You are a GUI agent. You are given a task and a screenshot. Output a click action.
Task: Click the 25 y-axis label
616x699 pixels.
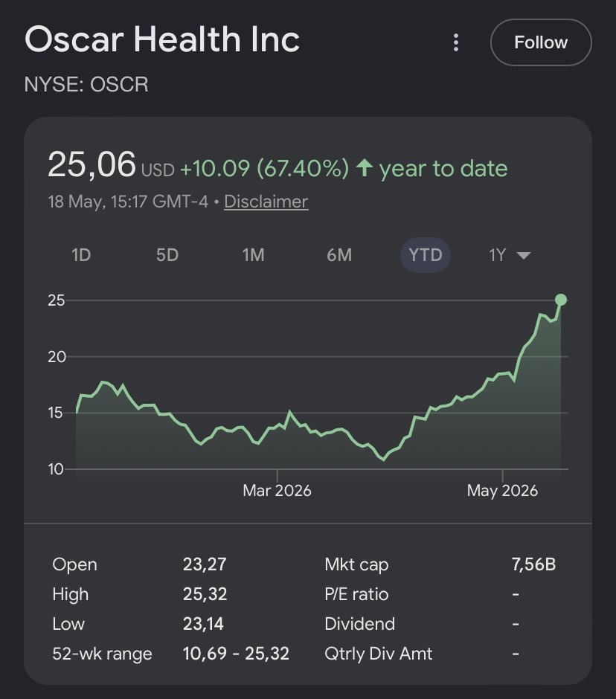coord(57,300)
